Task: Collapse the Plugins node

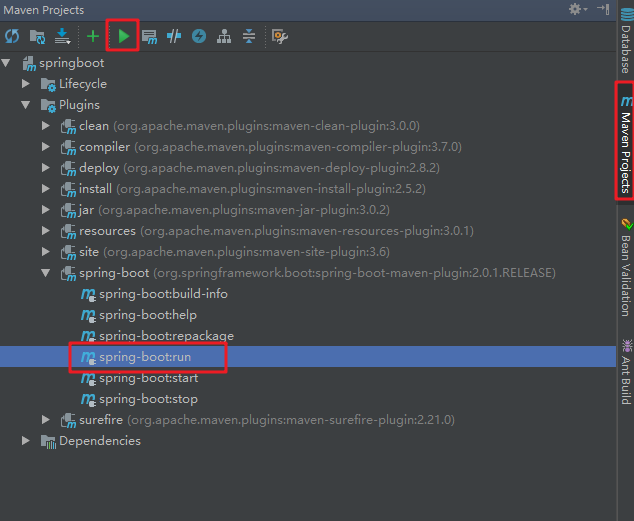Action: pos(26,105)
